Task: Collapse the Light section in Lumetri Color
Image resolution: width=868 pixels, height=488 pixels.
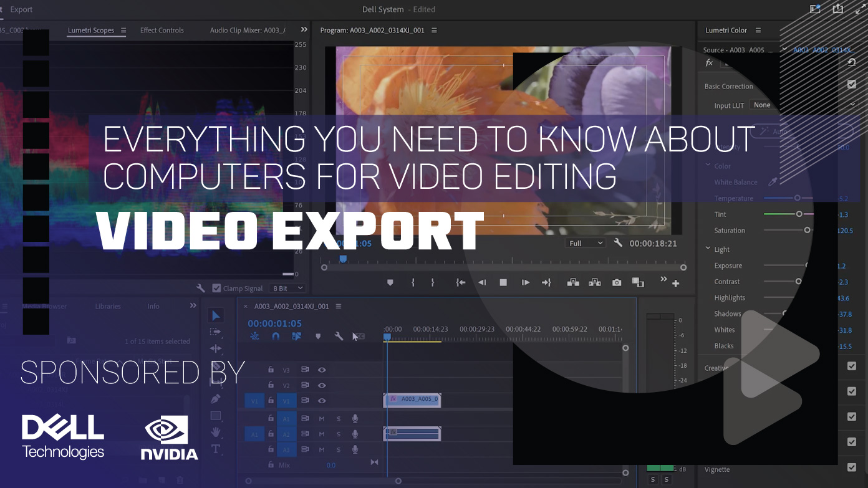Action: [707, 249]
